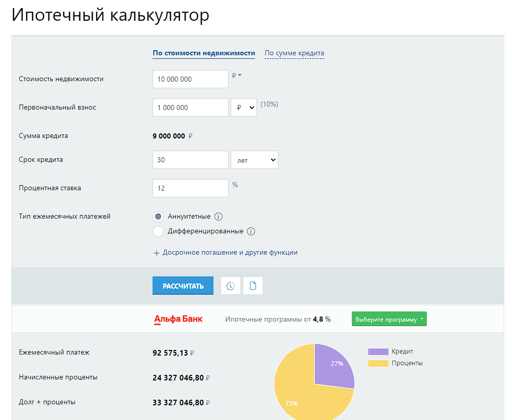The height and width of the screenshot is (420, 512).
Task: Click the yellow Проценты legend swatch
Action: [x=378, y=364]
